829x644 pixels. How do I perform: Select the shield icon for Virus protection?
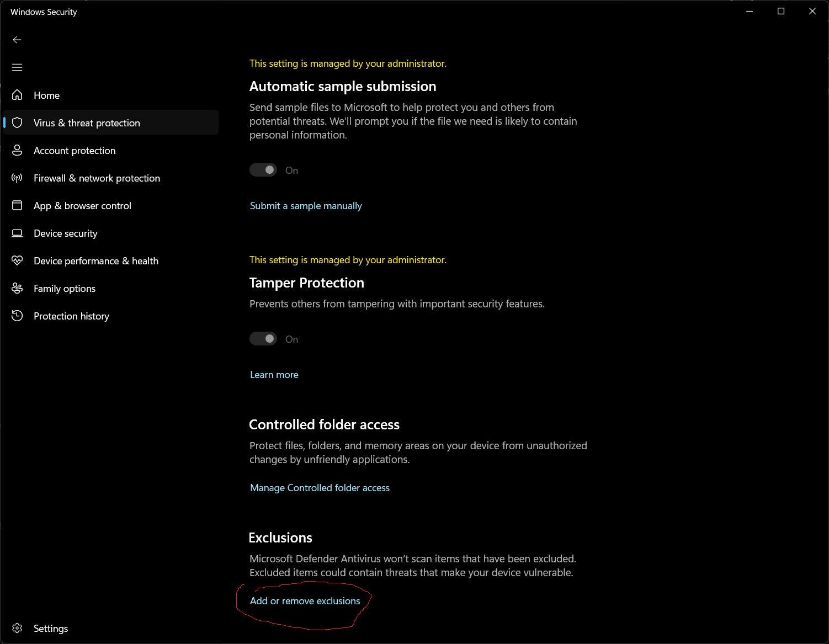pos(17,123)
